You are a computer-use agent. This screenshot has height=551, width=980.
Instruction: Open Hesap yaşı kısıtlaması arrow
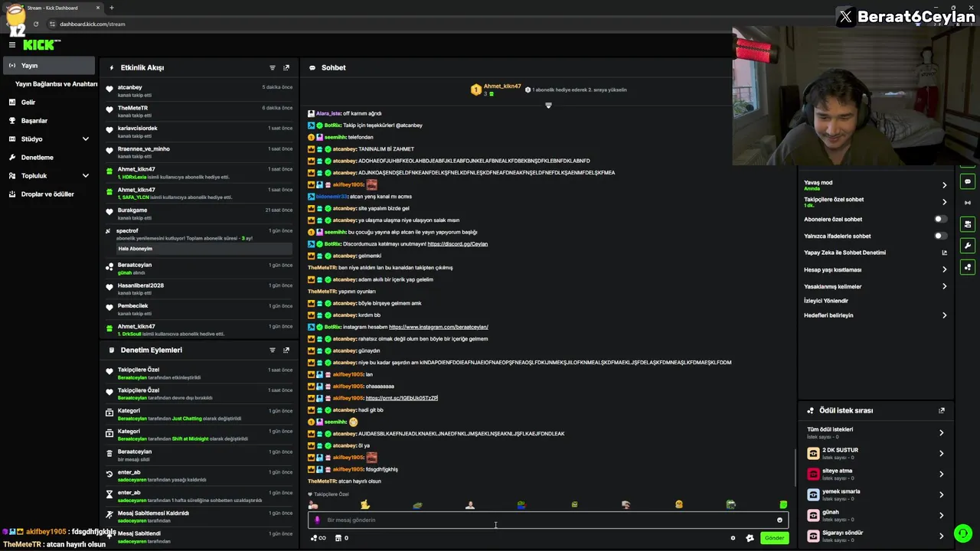944,269
